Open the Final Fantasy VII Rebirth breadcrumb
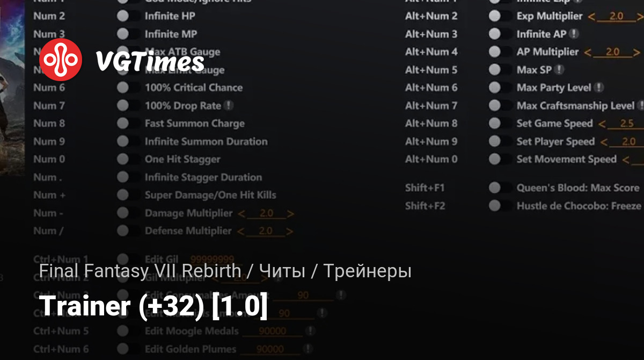The image size is (644, 360). [x=140, y=271]
